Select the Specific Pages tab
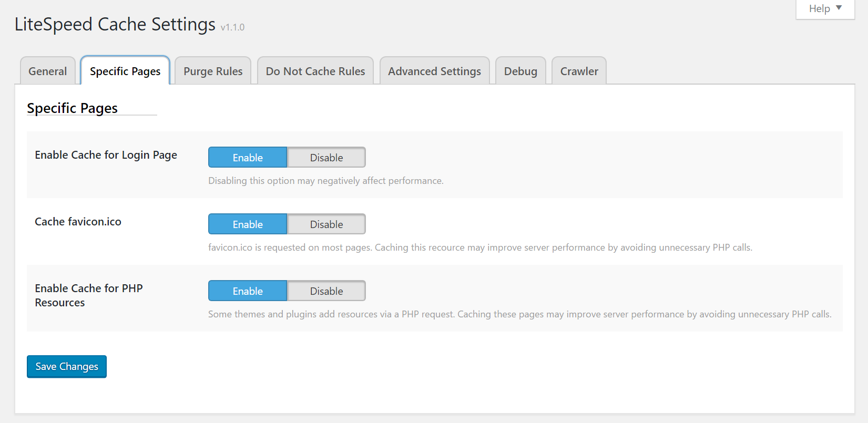868x423 pixels. click(x=125, y=71)
